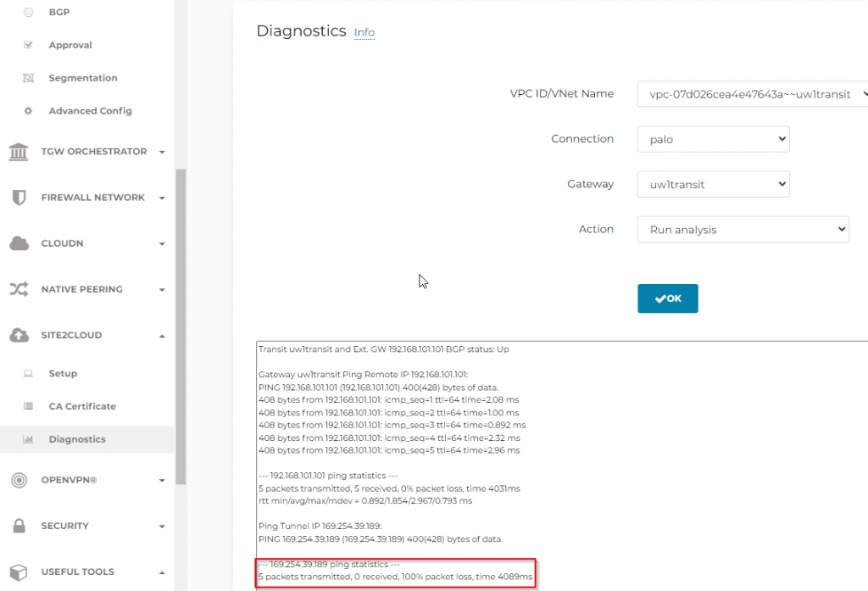Click the icmp_seq=3 ping reply line
This screenshot has width=868, height=591.
tap(392, 426)
